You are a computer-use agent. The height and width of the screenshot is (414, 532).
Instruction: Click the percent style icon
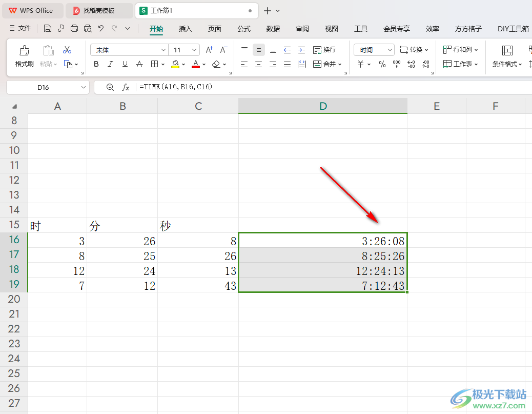coord(382,64)
